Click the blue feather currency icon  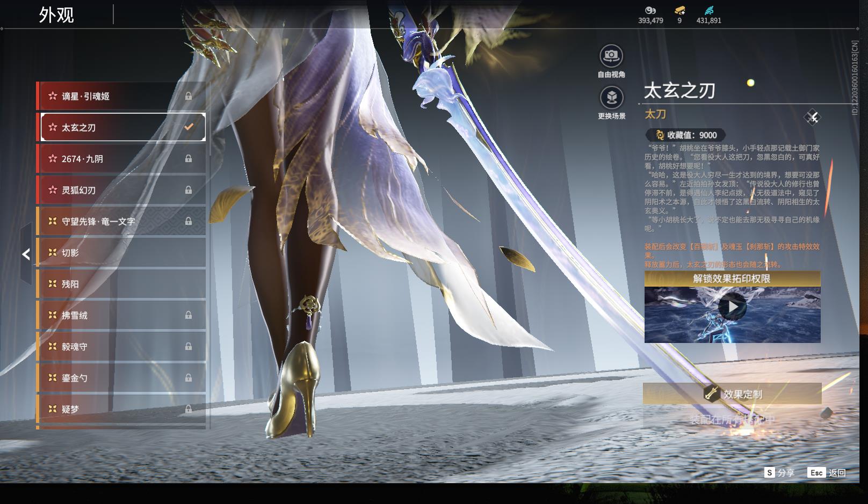tap(708, 10)
